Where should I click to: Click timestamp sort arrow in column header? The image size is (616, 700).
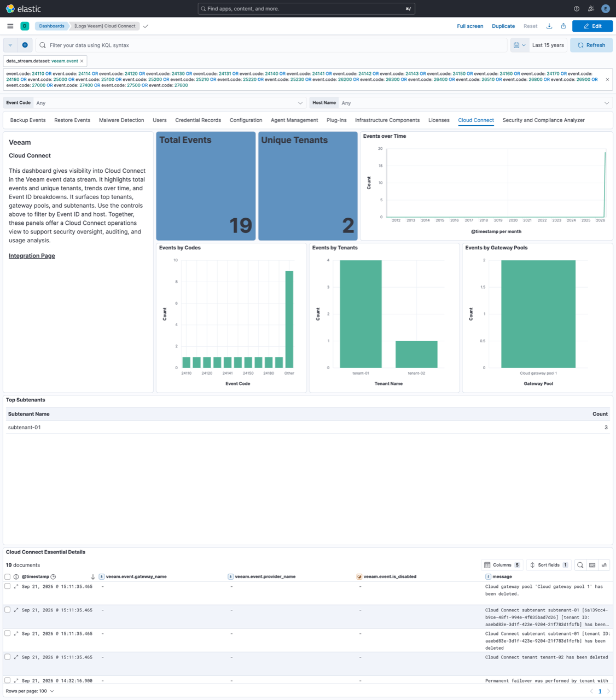93,576
